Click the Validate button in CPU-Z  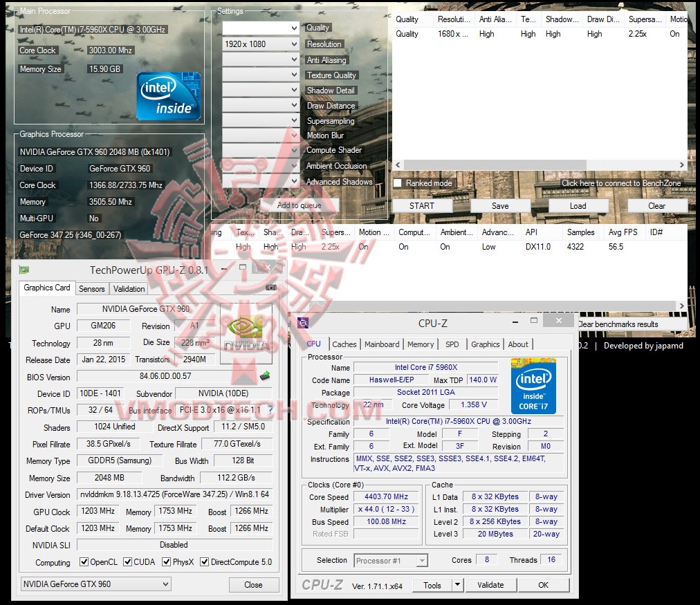tap(490, 584)
